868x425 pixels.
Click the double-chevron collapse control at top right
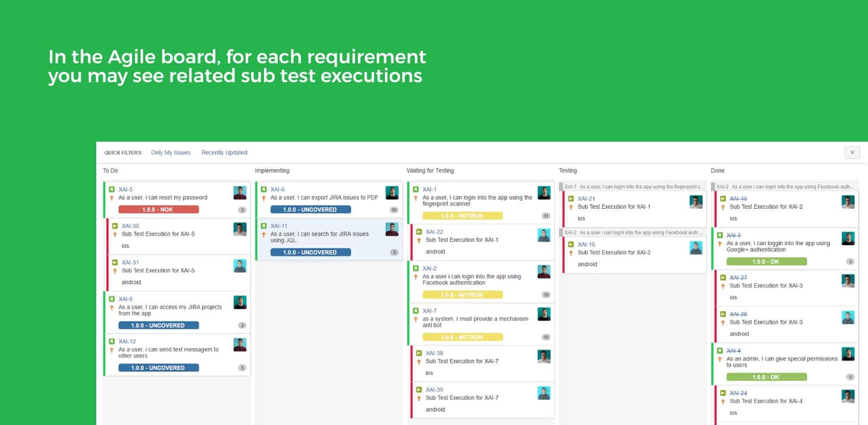point(852,152)
